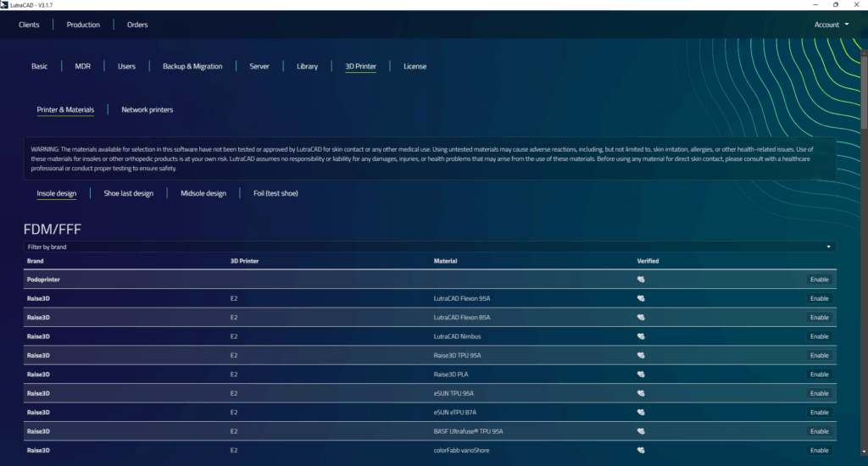This screenshot has height=466, width=868.
Task: Switch to the Shoe last design tab
Action: coord(128,193)
